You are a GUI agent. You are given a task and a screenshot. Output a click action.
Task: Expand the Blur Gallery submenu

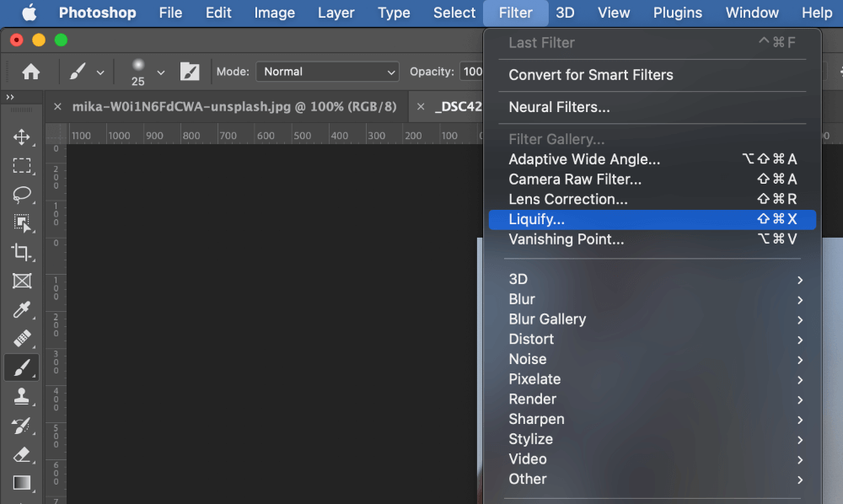click(x=547, y=319)
